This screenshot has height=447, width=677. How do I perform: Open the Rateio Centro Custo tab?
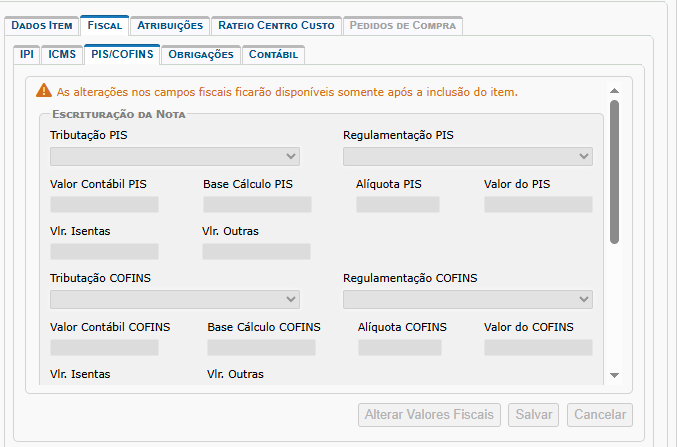(x=276, y=25)
